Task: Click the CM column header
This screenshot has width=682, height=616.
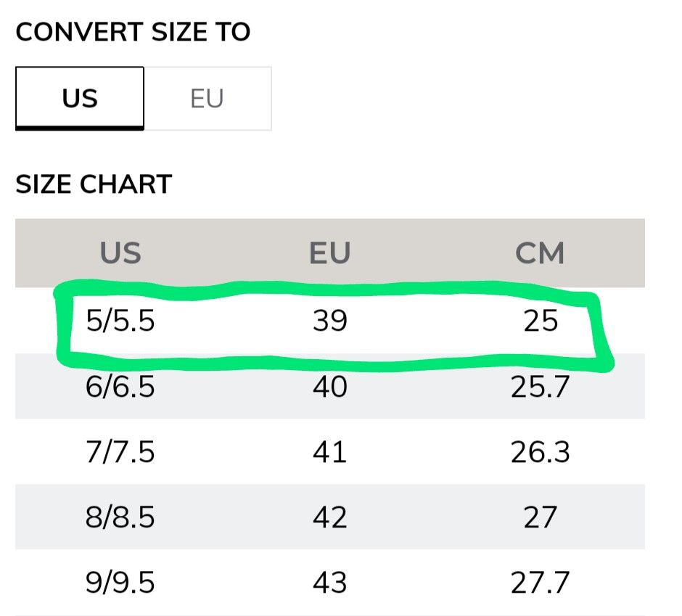Action: pyautogui.click(x=540, y=253)
